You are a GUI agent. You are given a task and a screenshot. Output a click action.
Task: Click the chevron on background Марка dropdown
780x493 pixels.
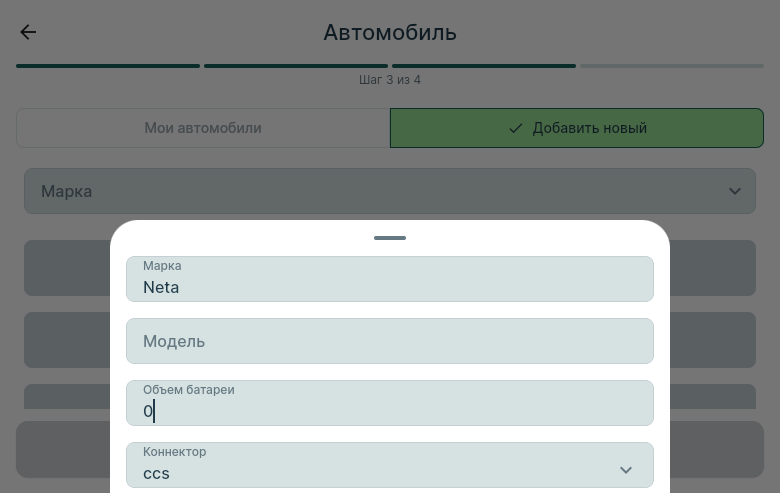click(735, 191)
